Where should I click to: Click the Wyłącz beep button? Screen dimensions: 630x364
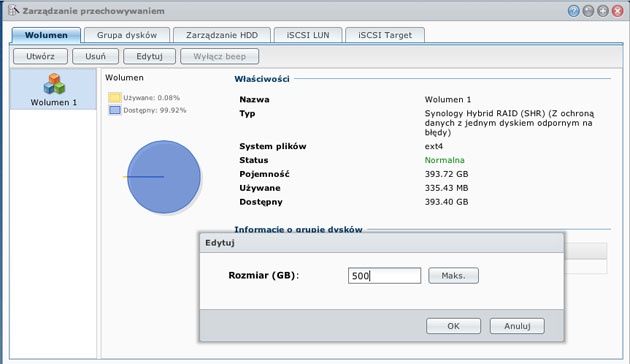tap(219, 56)
